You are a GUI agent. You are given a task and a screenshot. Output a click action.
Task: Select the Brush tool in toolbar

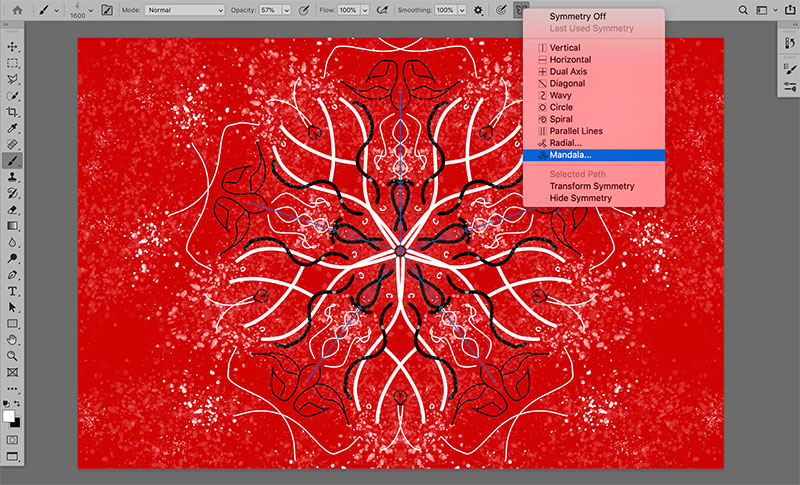pyautogui.click(x=12, y=161)
